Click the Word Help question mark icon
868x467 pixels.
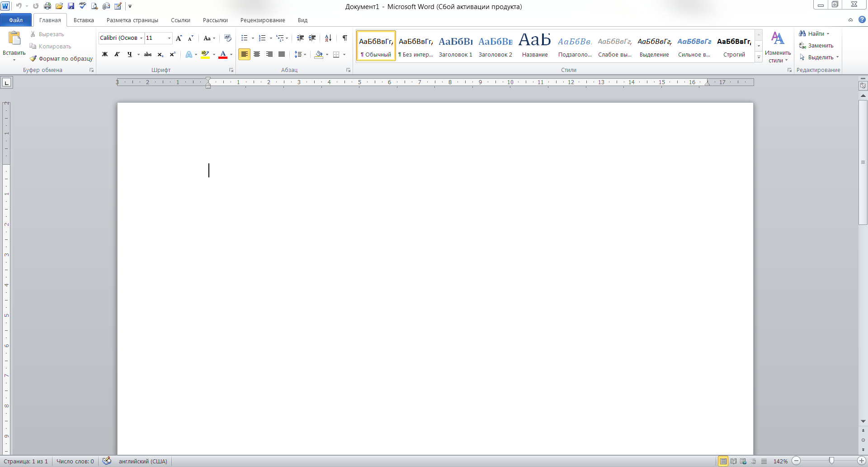[x=862, y=20]
